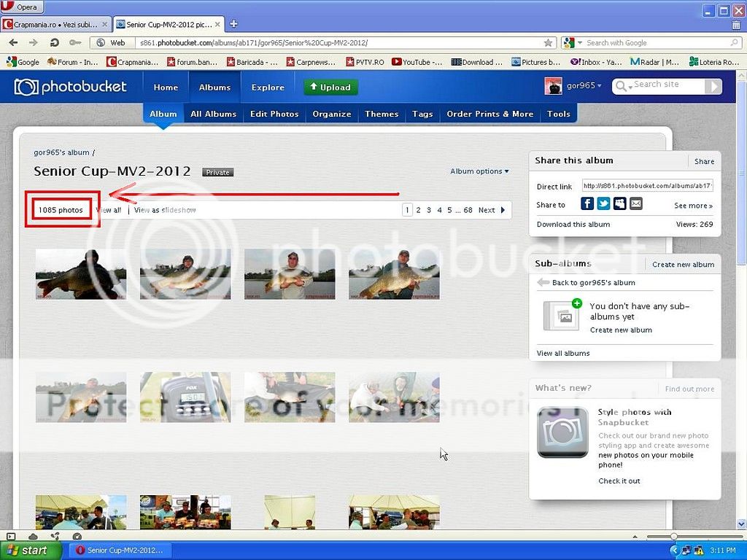This screenshot has width=747, height=560.
Task: Click the Snapbucket camera app icon
Action: point(562,432)
